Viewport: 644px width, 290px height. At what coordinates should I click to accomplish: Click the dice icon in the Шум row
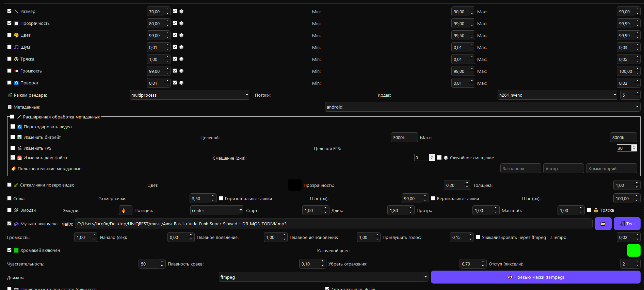181,47
